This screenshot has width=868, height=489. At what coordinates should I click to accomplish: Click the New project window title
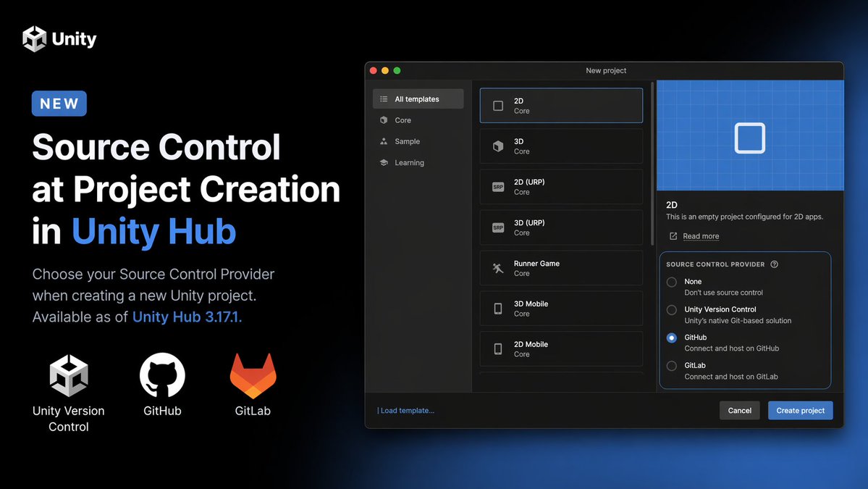point(606,70)
